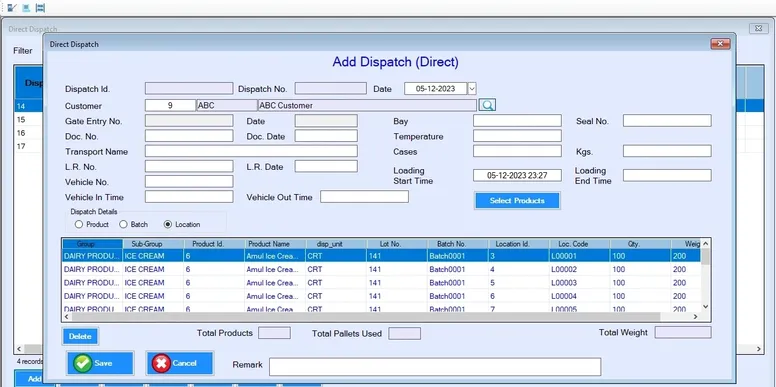
Task: Click the Total Pallets Used field
Action: coord(404,334)
